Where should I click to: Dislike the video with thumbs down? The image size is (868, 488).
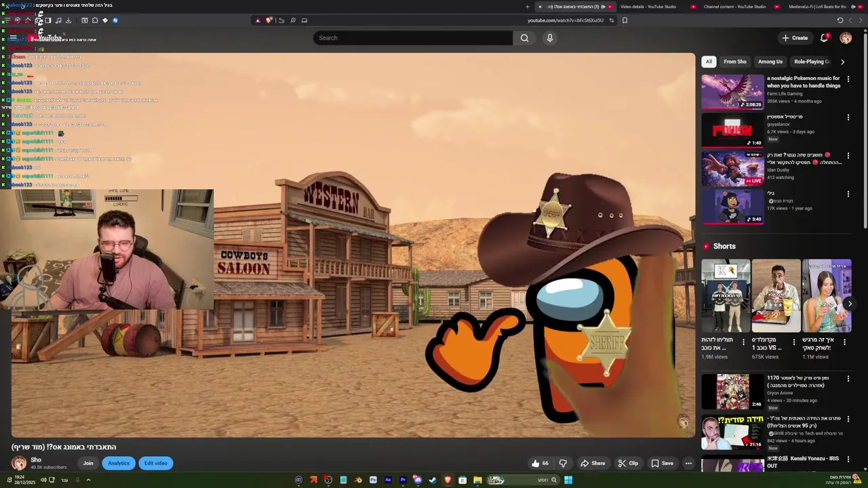pos(563,464)
